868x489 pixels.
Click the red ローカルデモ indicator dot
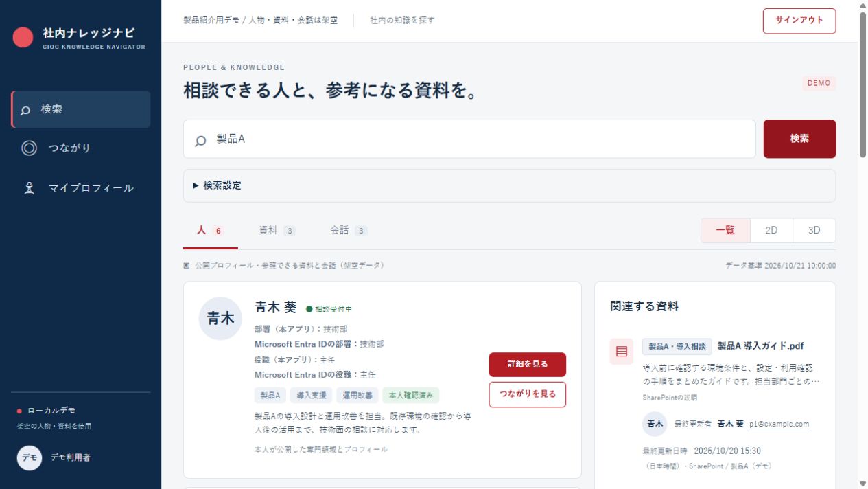[x=19, y=411]
